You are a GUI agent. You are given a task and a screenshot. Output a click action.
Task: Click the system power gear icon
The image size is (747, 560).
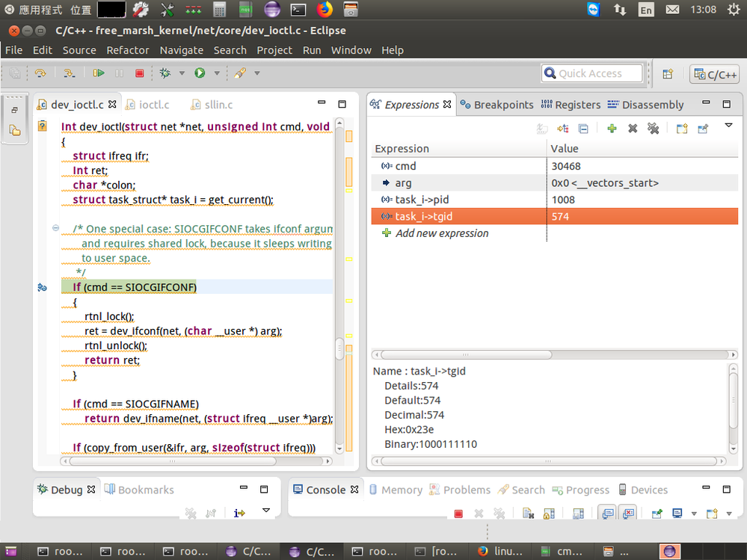point(734,10)
